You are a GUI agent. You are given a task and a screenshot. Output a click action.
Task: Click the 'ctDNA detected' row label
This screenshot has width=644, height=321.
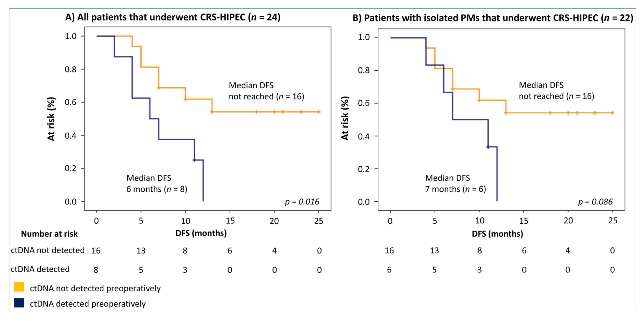click(40, 269)
